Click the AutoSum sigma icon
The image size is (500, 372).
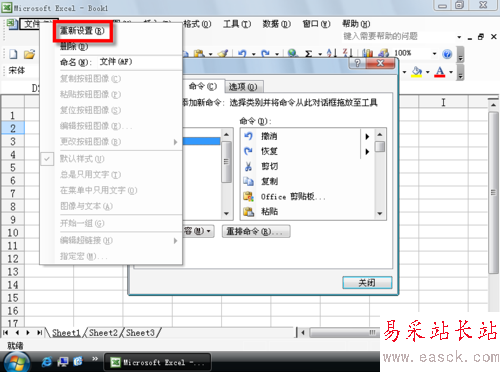tap(309, 54)
